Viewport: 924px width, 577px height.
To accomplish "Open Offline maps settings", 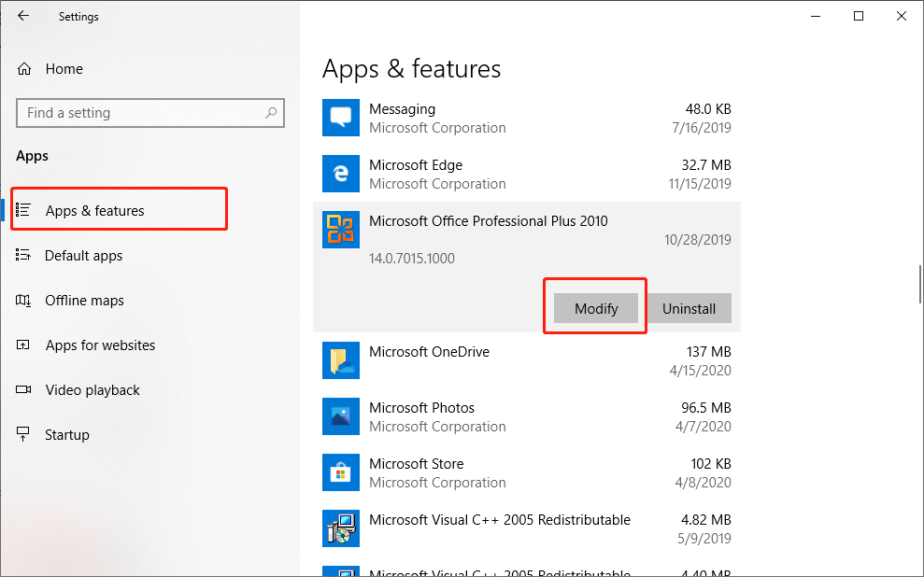I will coord(84,301).
